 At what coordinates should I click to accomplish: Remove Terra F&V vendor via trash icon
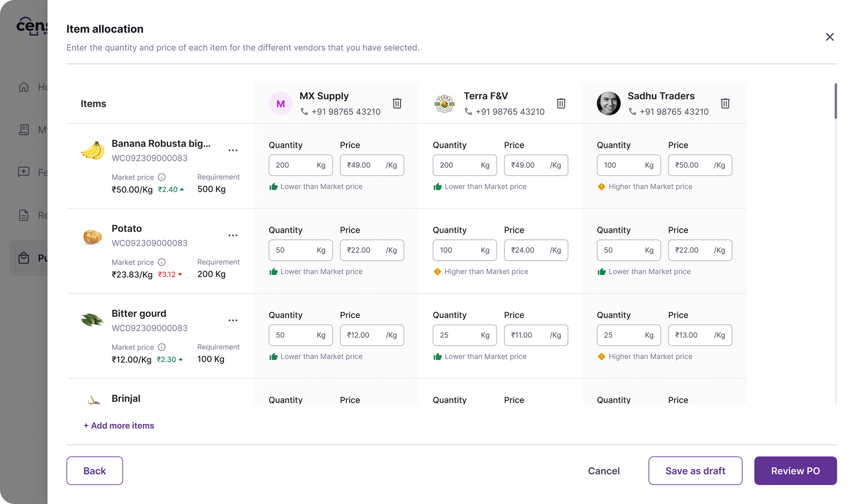click(561, 103)
